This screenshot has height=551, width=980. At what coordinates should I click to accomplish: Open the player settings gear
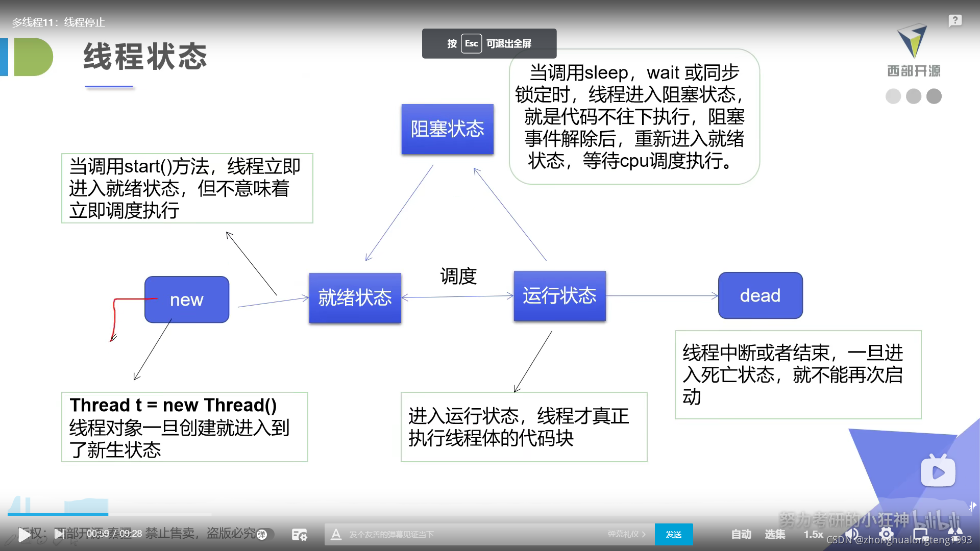point(886,534)
